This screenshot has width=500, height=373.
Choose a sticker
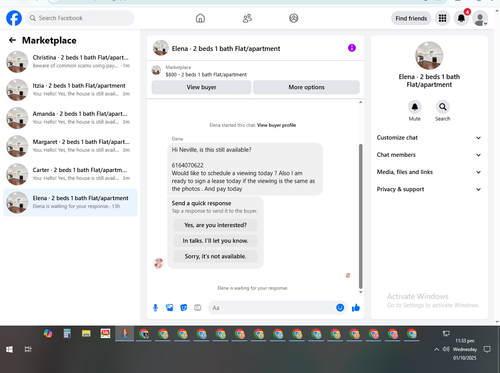tap(184, 308)
